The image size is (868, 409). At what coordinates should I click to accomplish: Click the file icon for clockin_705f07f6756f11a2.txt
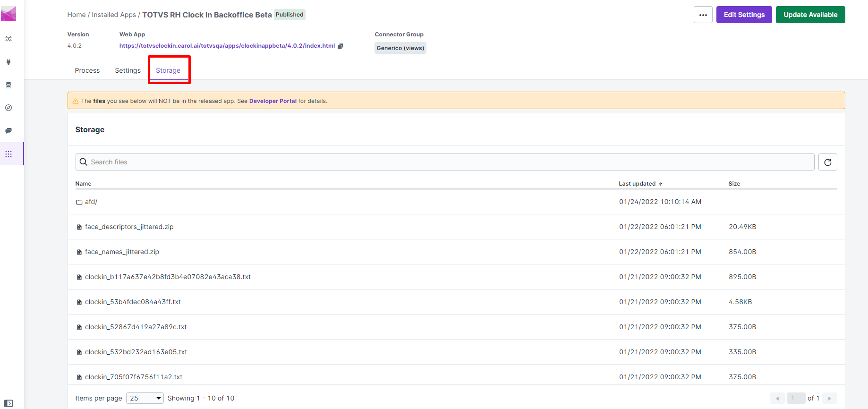pyautogui.click(x=79, y=377)
